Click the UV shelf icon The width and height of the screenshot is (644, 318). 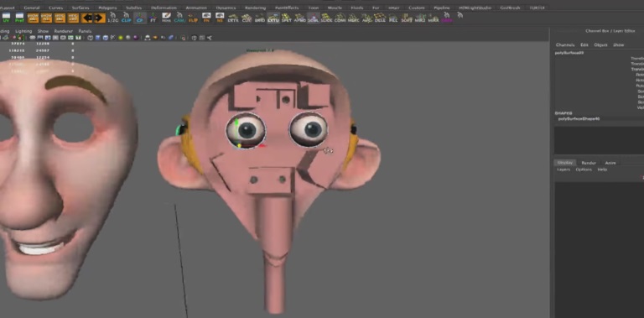6,18
